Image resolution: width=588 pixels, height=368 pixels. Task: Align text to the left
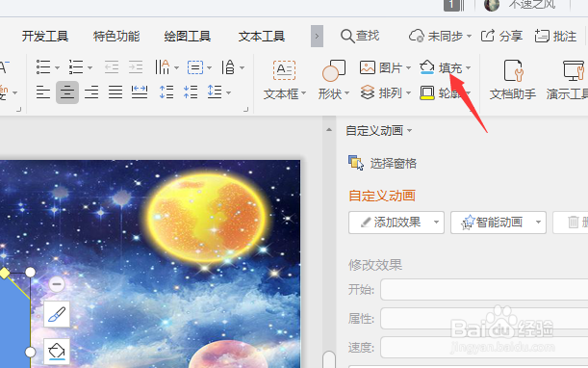pos(43,92)
